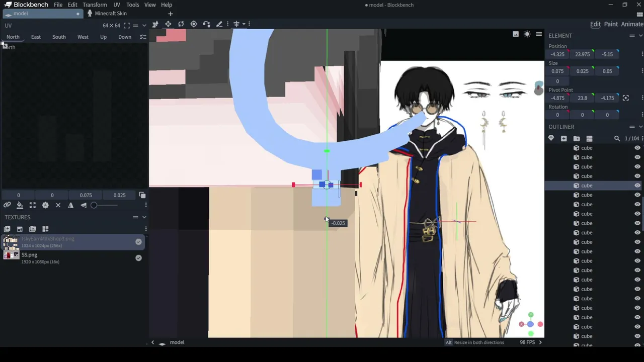Viewport: 644px width, 362px height.
Task: Select the Rotate tool in the toolbar
Action: (181, 24)
